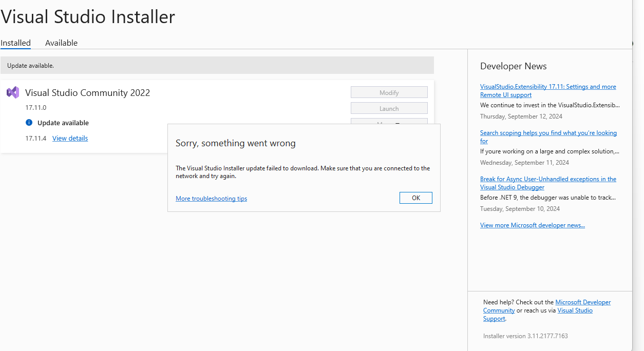This screenshot has width=644, height=351.
Task: Click the Wednesday, September 11, 2024 date
Action: point(524,163)
